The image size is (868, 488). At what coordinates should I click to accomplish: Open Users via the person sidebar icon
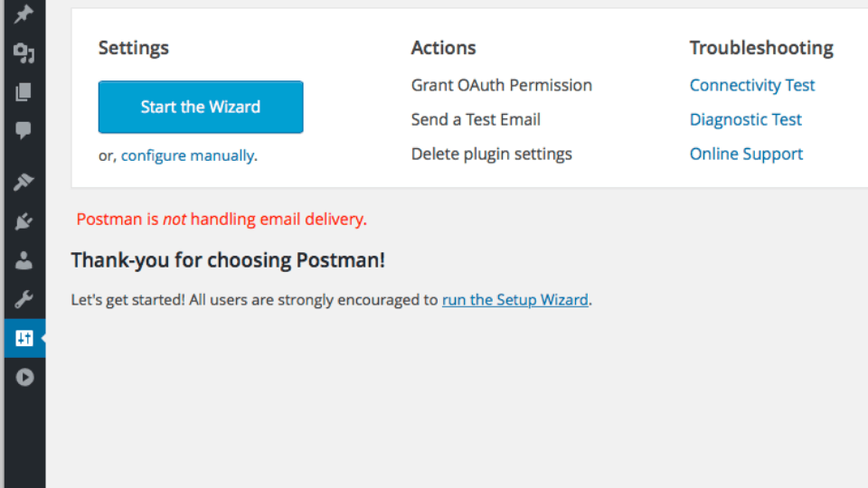24,260
